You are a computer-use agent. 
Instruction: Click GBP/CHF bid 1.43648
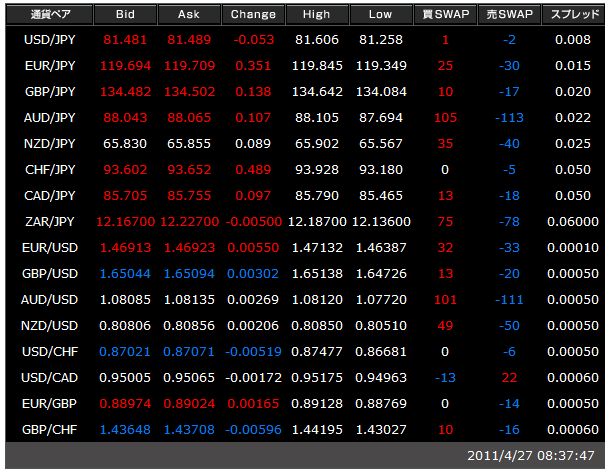[x=125, y=430]
